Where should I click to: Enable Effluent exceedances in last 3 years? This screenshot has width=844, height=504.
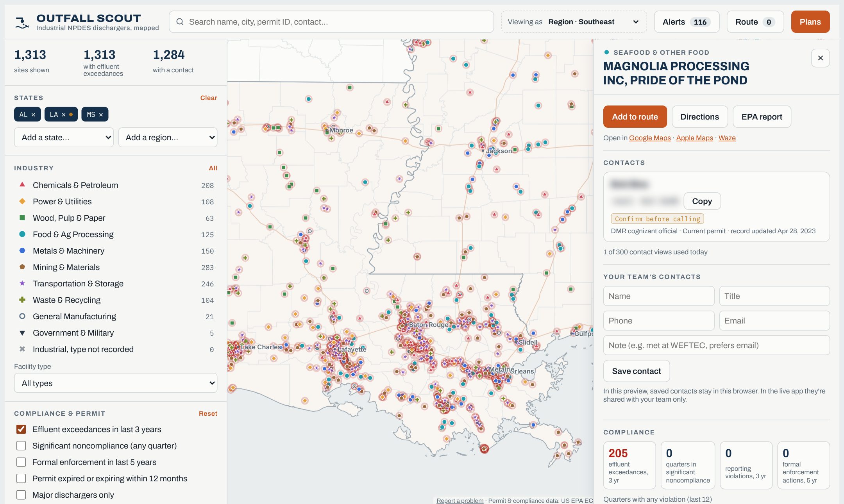21,429
